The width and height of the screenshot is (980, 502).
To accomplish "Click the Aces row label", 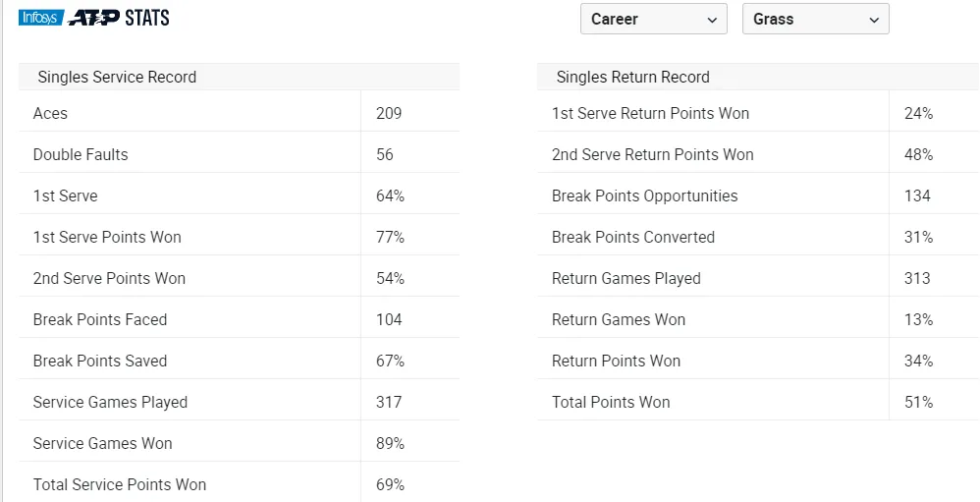I will point(50,113).
